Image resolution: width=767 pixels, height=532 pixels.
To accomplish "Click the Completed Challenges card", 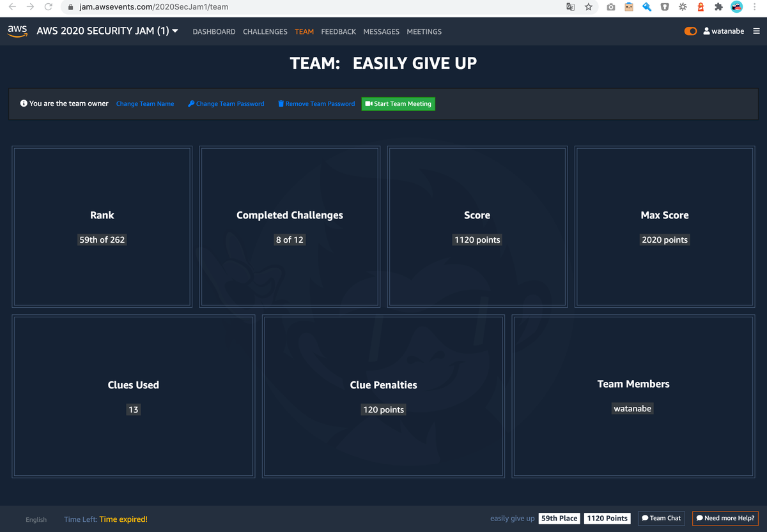I will point(290,227).
